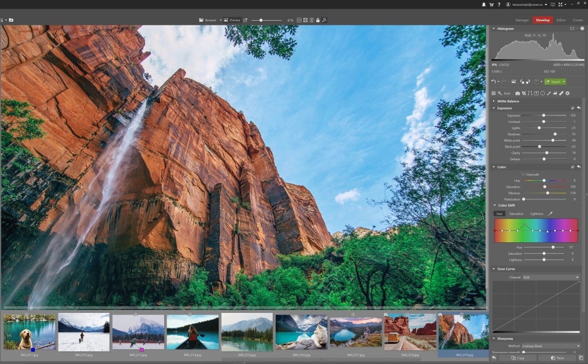
Task: Select the Saturation tab in Color Shift
Action: (516, 214)
